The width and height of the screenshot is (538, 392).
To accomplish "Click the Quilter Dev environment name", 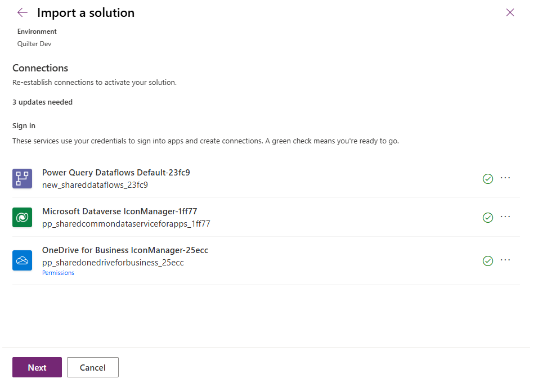I will click(34, 44).
